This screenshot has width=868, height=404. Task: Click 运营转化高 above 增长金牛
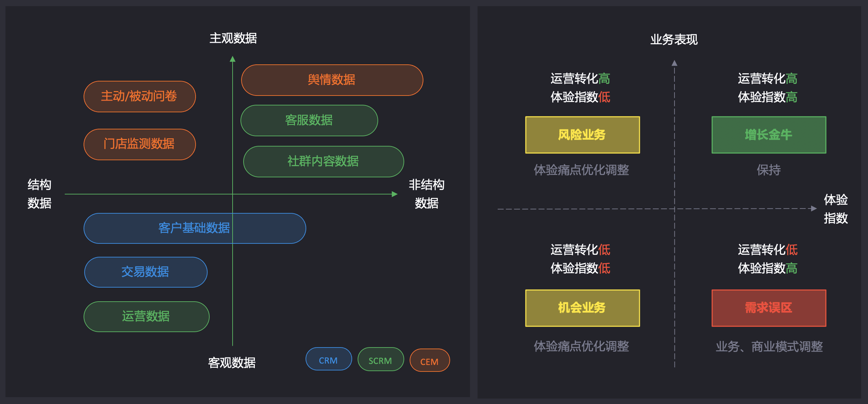[x=768, y=79]
